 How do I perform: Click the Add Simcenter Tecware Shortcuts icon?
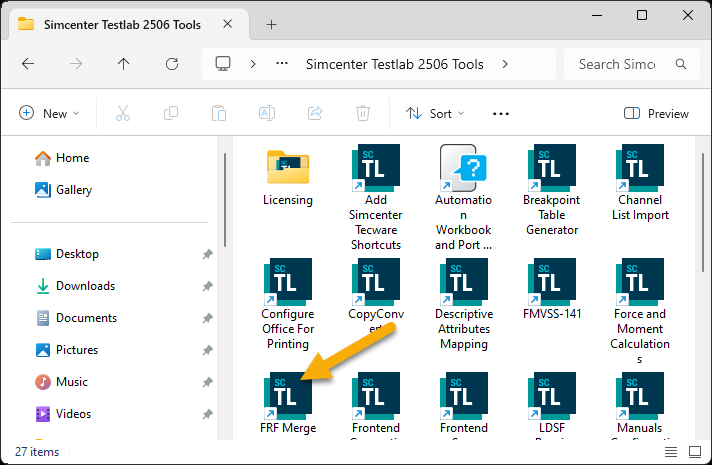click(376, 168)
